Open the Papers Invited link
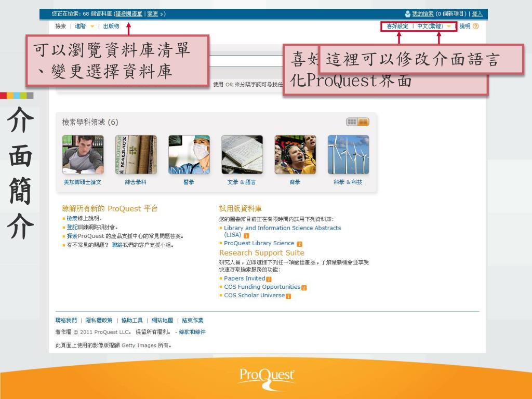Viewport: 532px width, 399px height. pos(244,278)
